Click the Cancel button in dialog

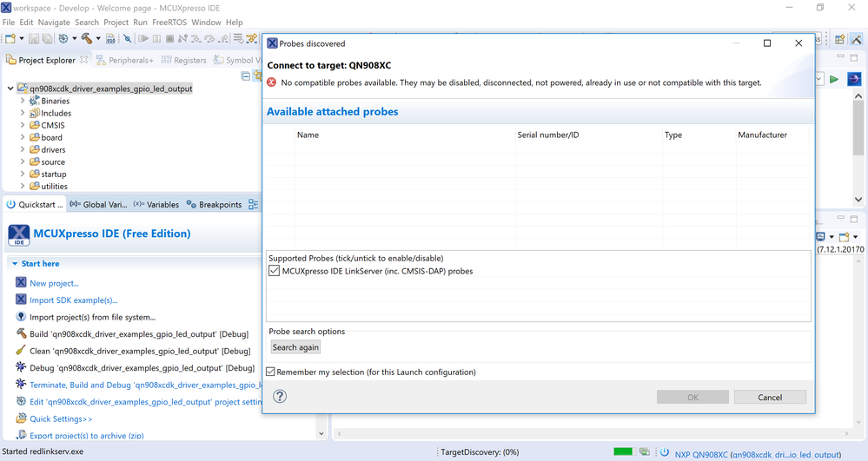tap(770, 397)
